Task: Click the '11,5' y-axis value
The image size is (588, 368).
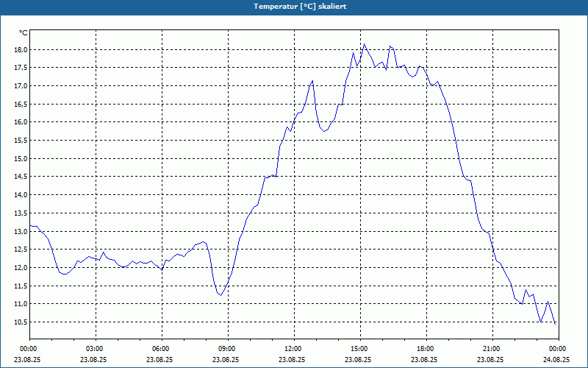Action: [22, 286]
